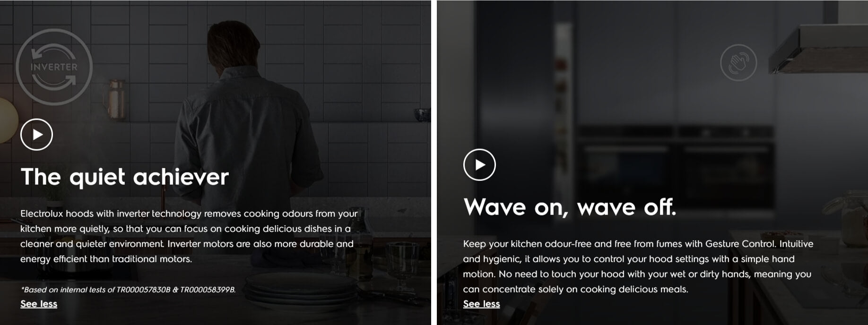
Task: Collapse the inverter card with See less
Action: pyautogui.click(x=39, y=304)
